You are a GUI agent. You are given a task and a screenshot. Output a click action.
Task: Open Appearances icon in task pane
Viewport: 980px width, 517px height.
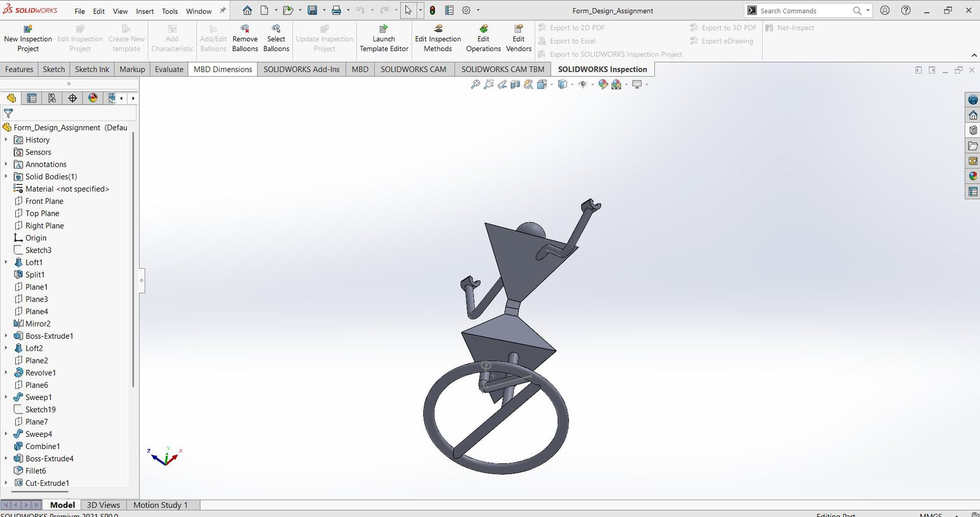tap(973, 176)
